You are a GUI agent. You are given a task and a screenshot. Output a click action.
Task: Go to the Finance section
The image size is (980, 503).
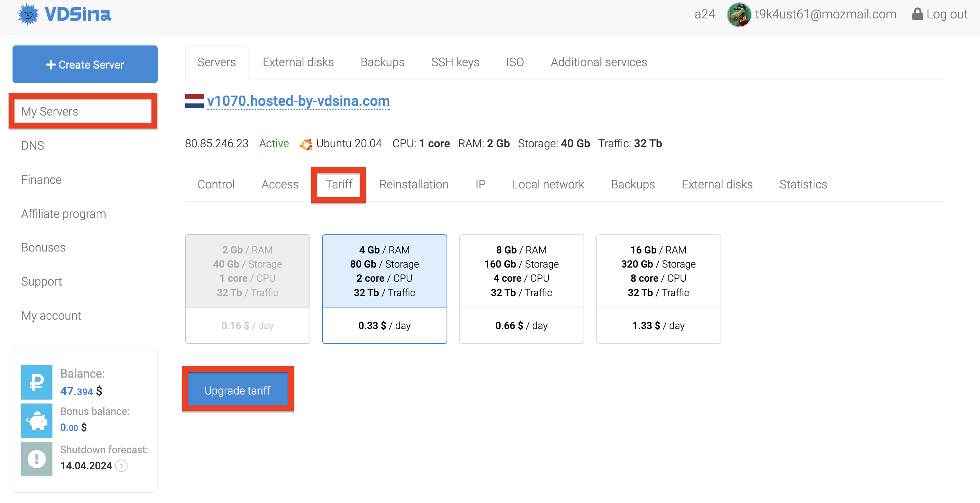click(41, 179)
